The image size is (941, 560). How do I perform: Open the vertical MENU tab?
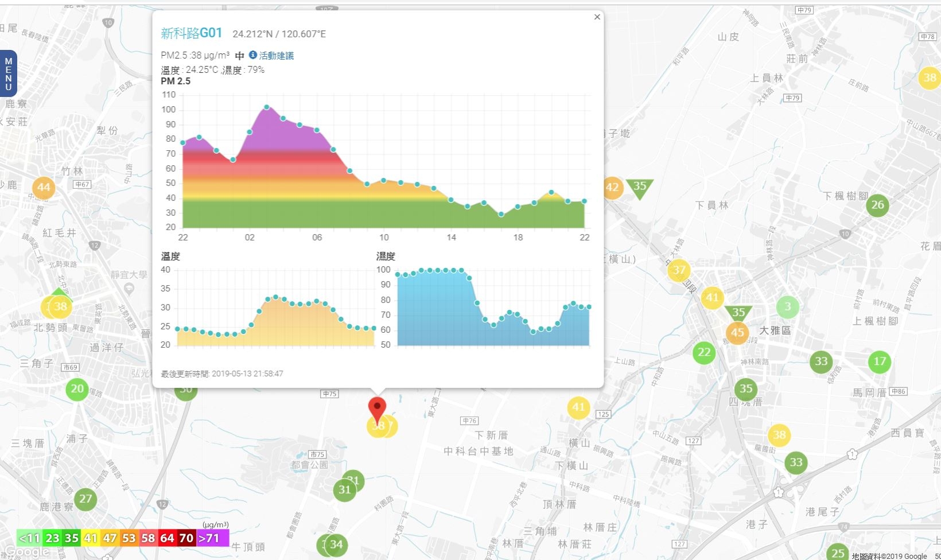(9, 73)
